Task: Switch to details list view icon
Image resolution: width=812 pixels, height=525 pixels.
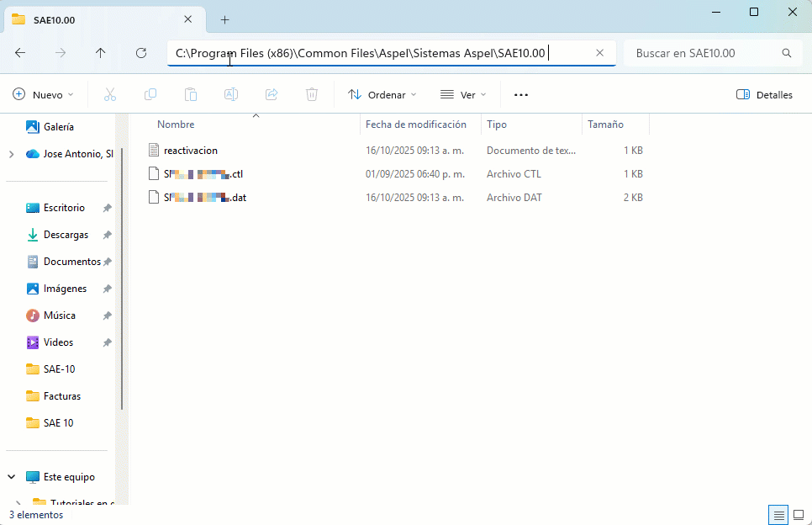Action: point(778,515)
